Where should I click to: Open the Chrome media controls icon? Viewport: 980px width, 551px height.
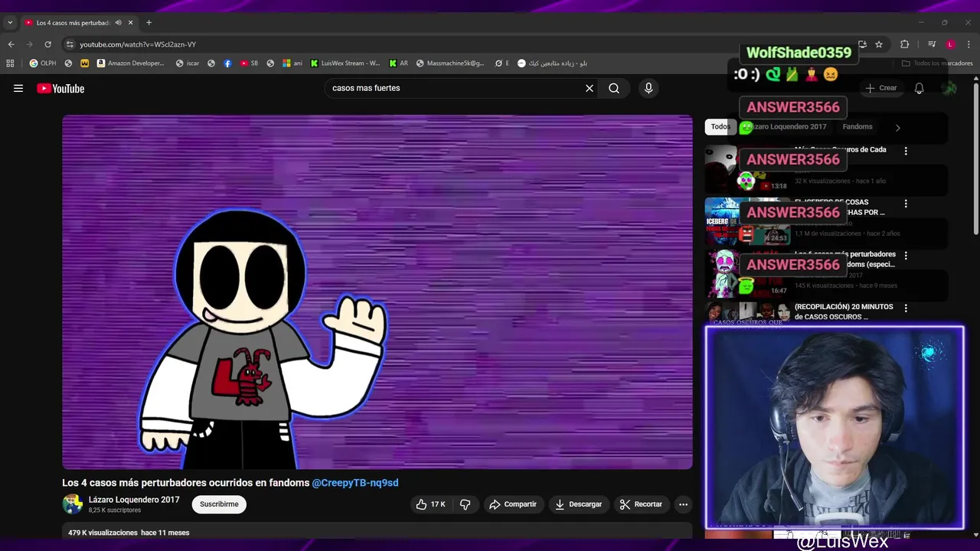[932, 44]
